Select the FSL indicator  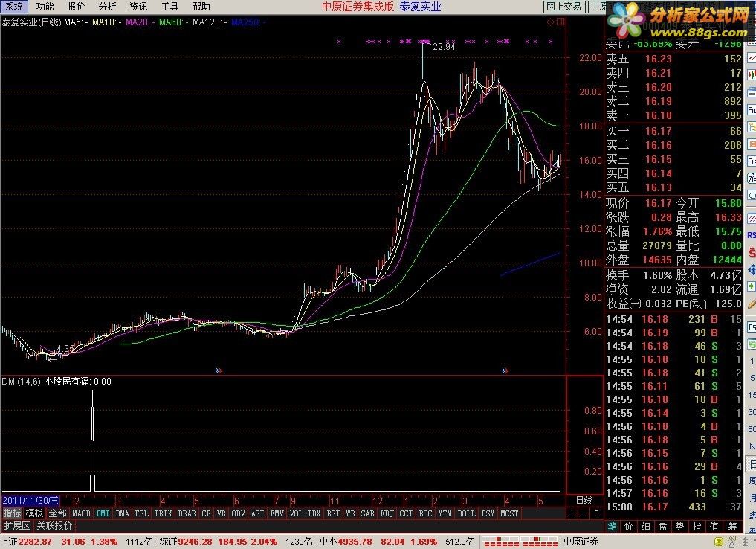[x=142, y=513]
